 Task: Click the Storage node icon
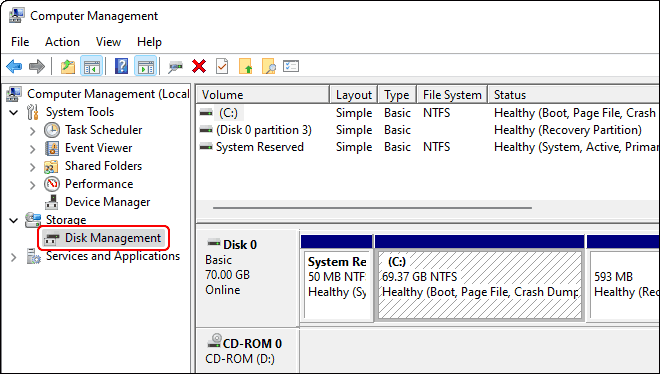point(33,220)
